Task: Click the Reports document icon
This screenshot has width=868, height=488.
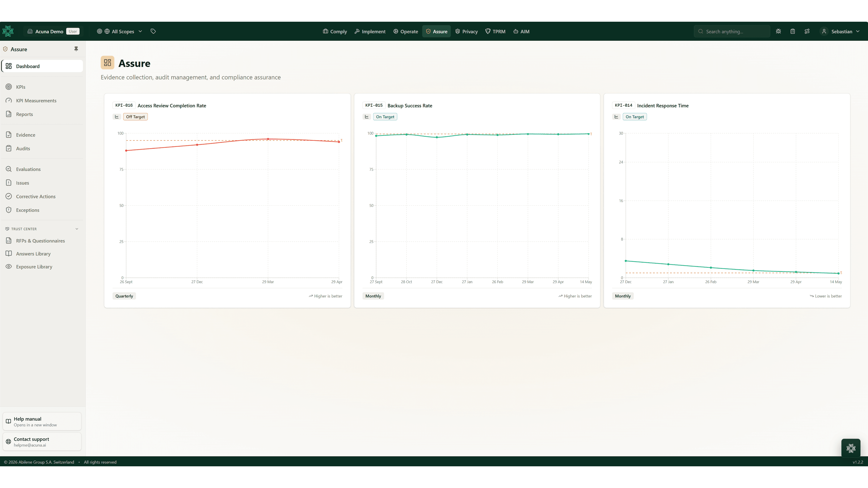Action: (9, 114)
